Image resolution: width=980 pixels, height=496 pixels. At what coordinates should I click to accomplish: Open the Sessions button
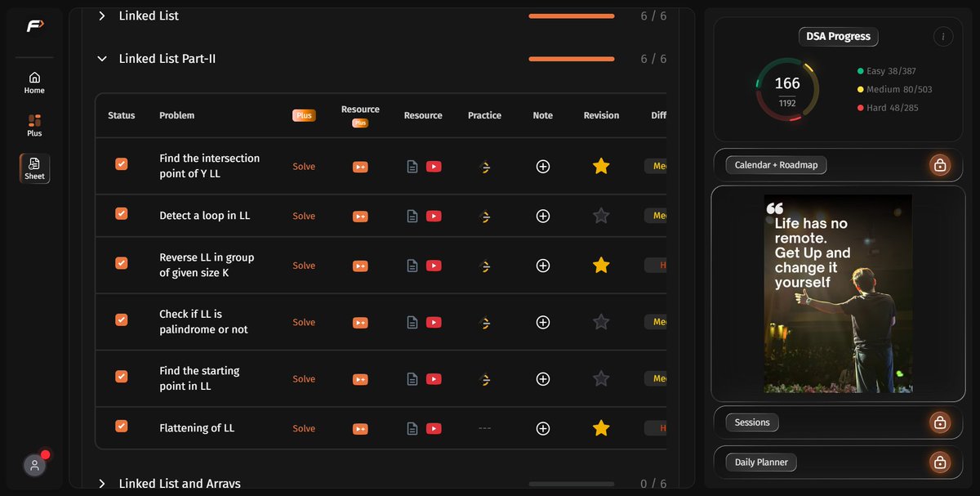coord(752,422)
